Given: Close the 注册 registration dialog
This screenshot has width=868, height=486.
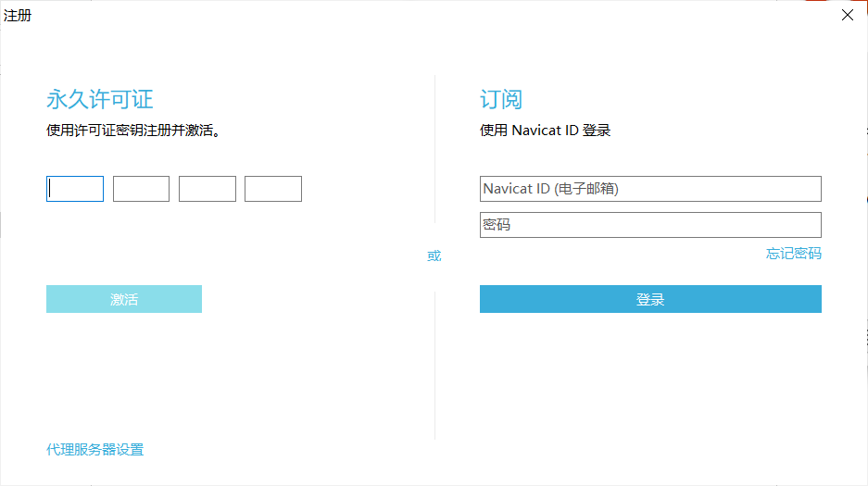Looking at the screenshot, I should pos(847,15).
